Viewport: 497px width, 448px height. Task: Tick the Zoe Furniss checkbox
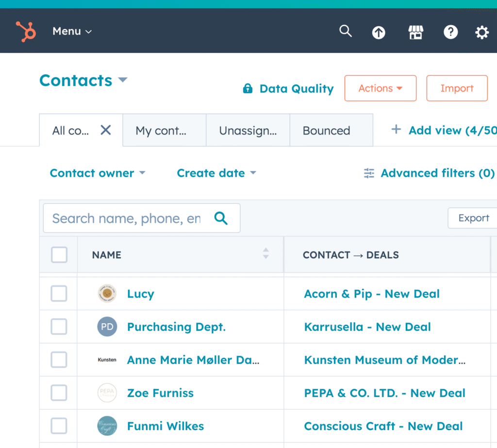click(x=59, y=393)
